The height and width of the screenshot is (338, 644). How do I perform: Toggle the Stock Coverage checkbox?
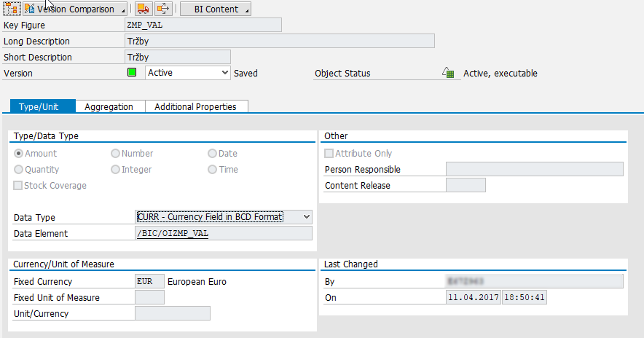pos(19,186)
